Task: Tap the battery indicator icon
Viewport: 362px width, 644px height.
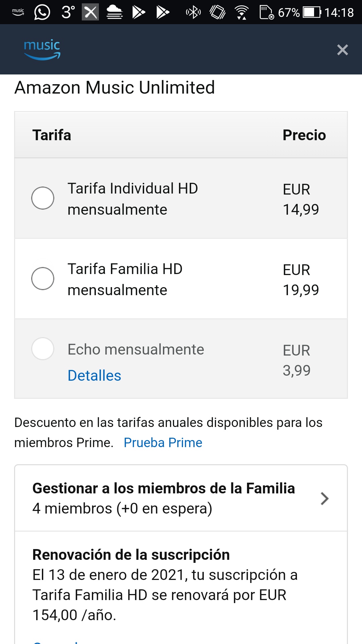Action: click(x=312, y=12)
